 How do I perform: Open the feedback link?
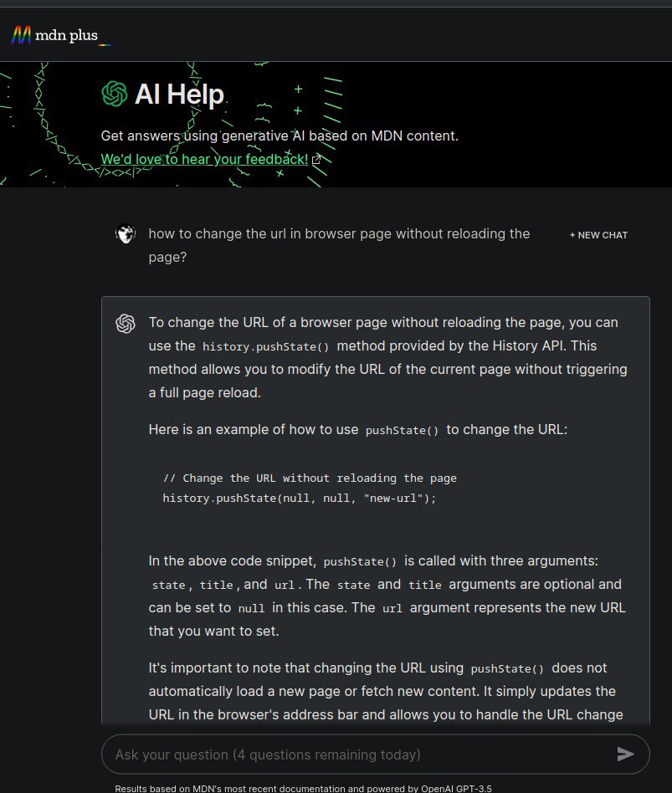pyautogui.click(x=204, y=159)
